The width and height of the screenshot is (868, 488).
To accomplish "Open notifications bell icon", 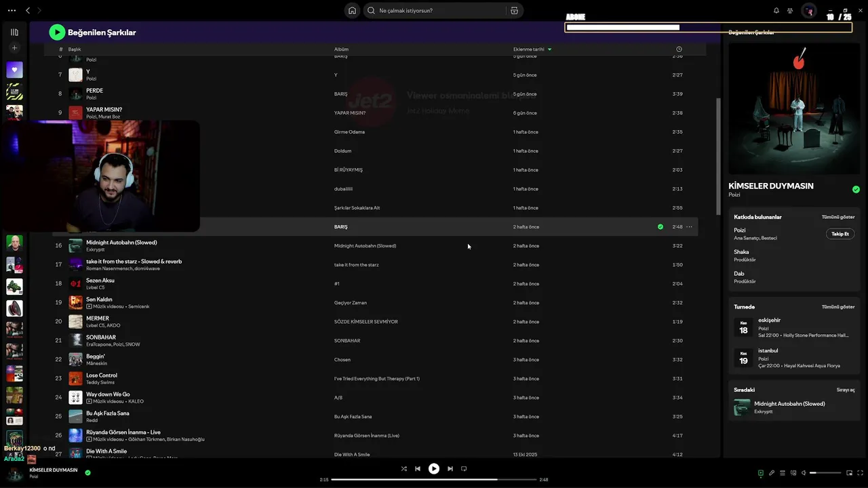I will [776, 11].
